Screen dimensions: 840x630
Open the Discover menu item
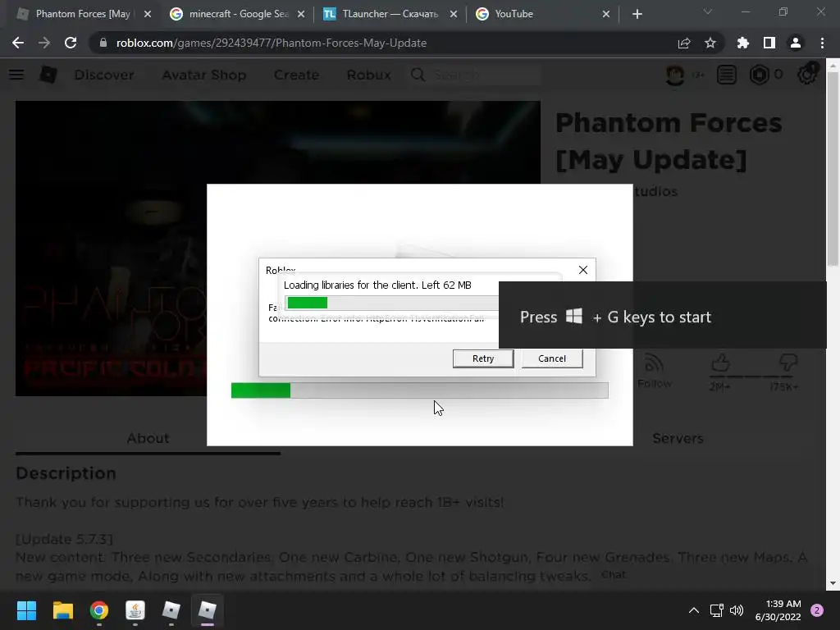pos(104,75)
